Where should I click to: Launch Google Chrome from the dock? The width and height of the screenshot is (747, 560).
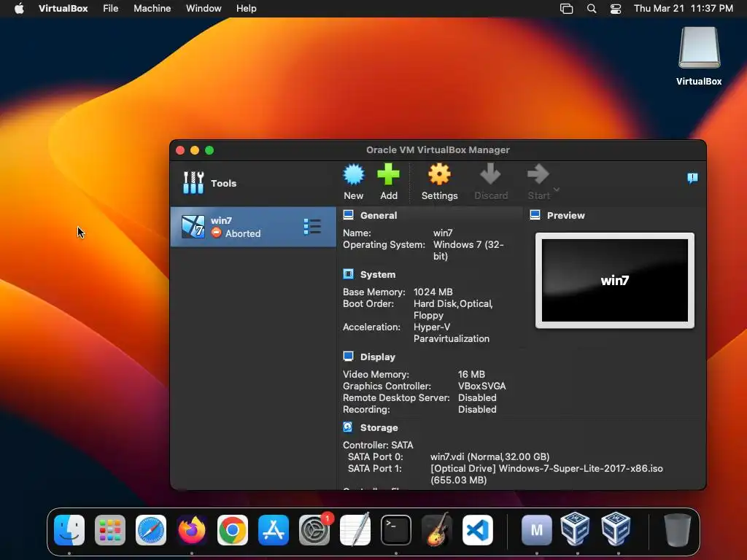[233, 530]
